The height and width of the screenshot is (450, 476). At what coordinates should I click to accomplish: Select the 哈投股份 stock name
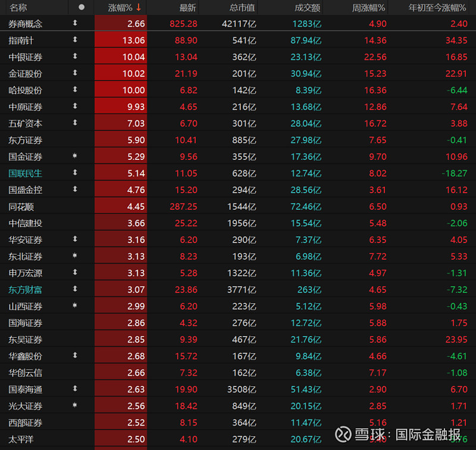(x=25, y=90)
